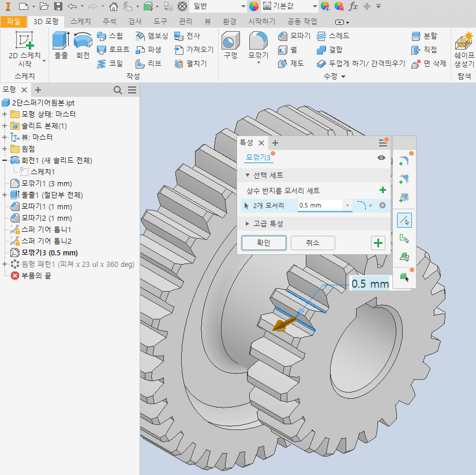This screenshot has width=476, height=475.
Task: Add setback fillet set icon
Action: point(404,198)
